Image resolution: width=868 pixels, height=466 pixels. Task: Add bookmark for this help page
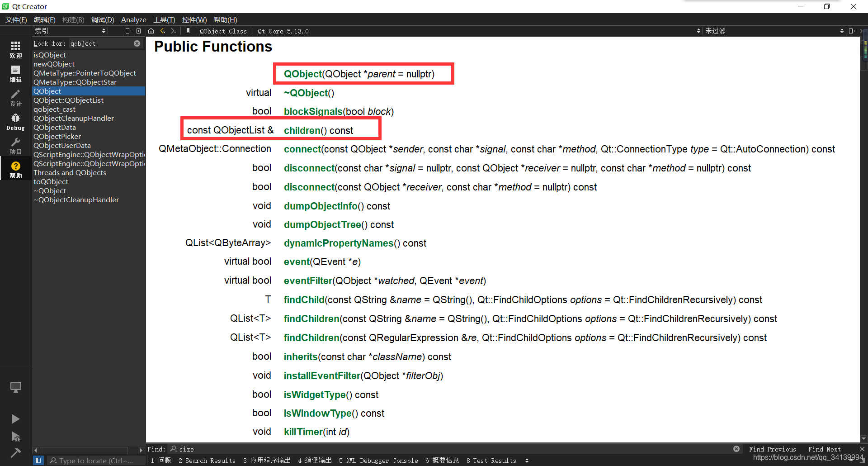[x=188, y=31]
